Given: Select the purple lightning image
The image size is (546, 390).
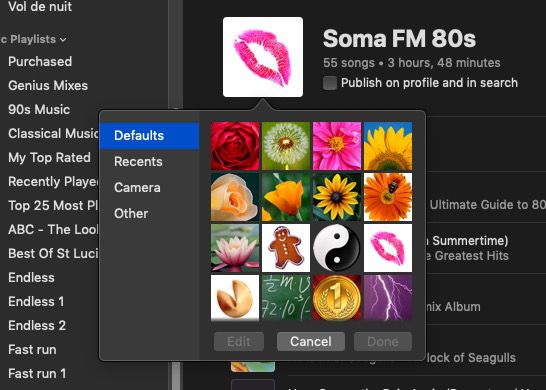Looking at the screenshot, I should coord(388,298).
